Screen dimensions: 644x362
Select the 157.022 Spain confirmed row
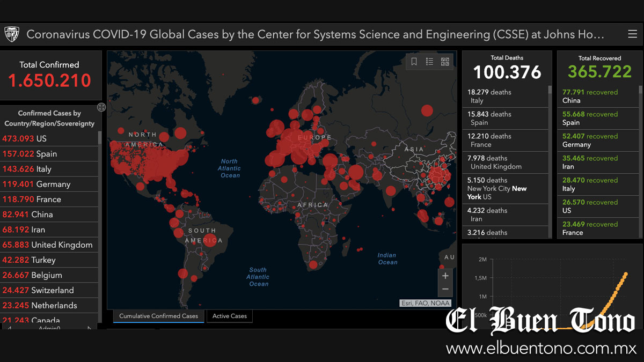click(49, 153)
